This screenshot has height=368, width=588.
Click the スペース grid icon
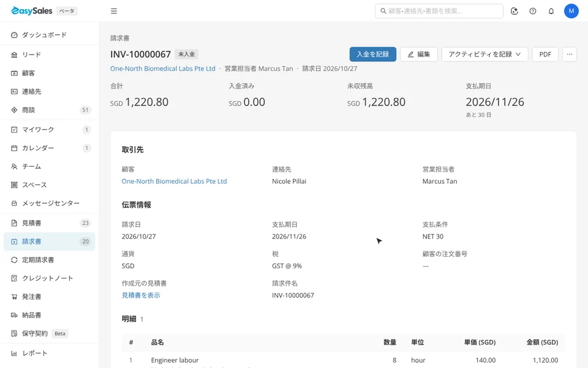14,185
